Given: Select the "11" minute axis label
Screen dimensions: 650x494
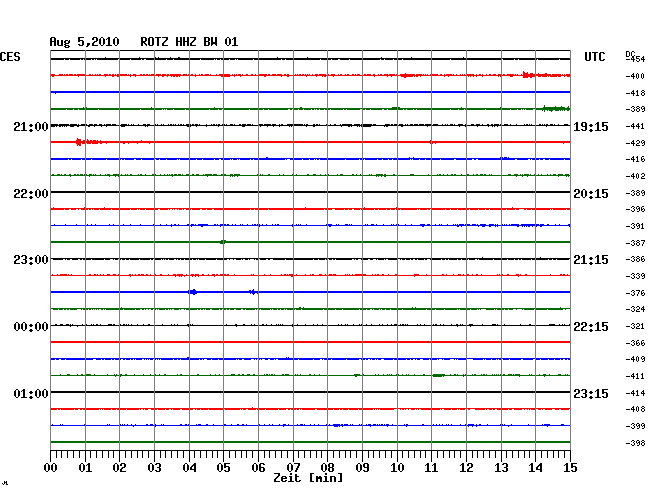Looking at the screenshot, I should tap(431, 468).
